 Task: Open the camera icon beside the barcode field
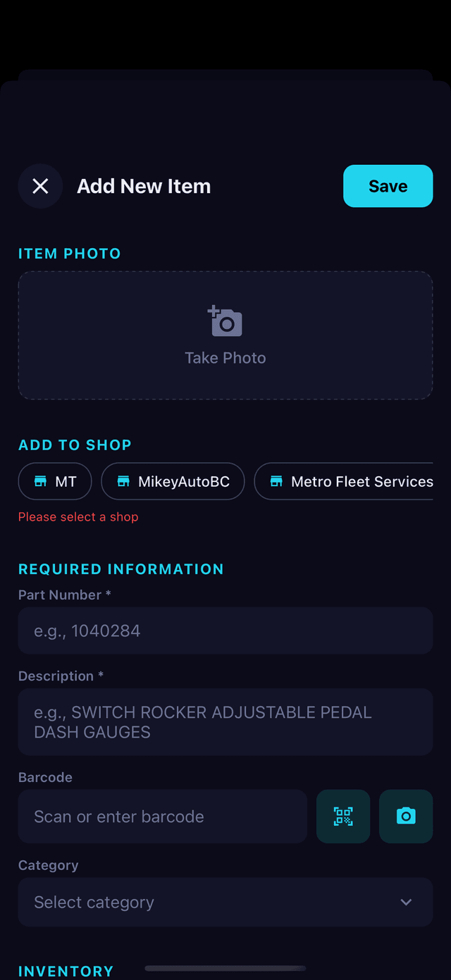[x=406, y=816]
